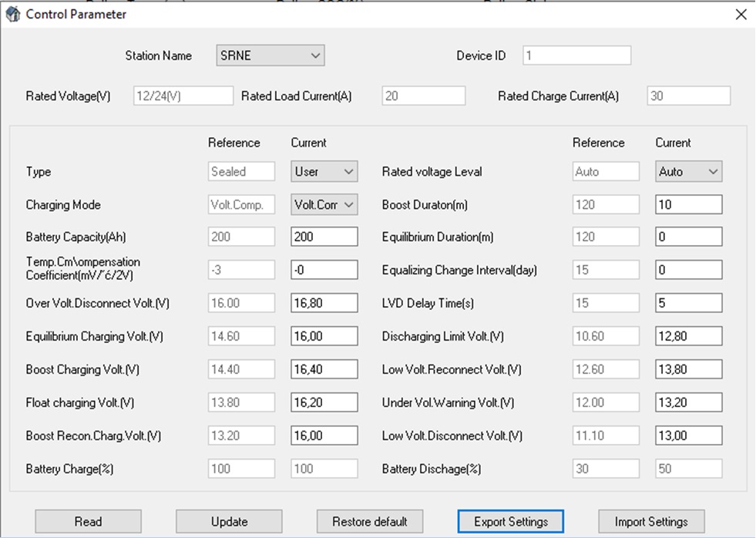Viewport: 756px width, 538px height.
Task: Click the Read button
Action: (88, 522)
